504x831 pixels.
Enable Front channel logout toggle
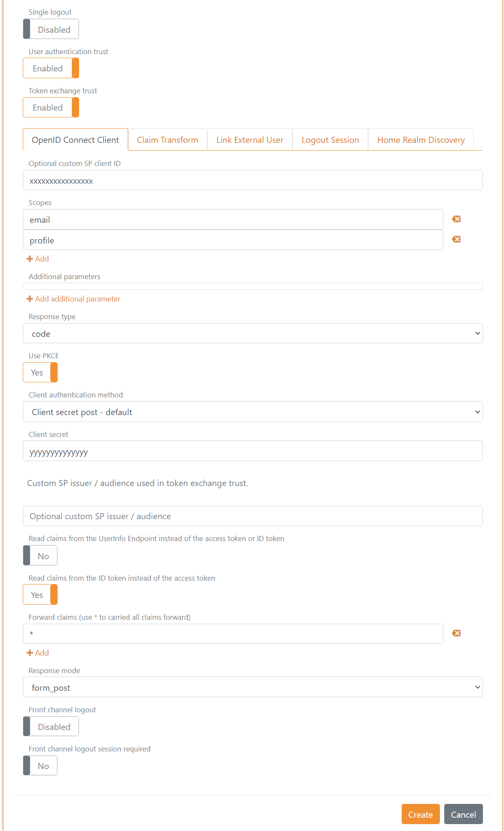(51, 726)
